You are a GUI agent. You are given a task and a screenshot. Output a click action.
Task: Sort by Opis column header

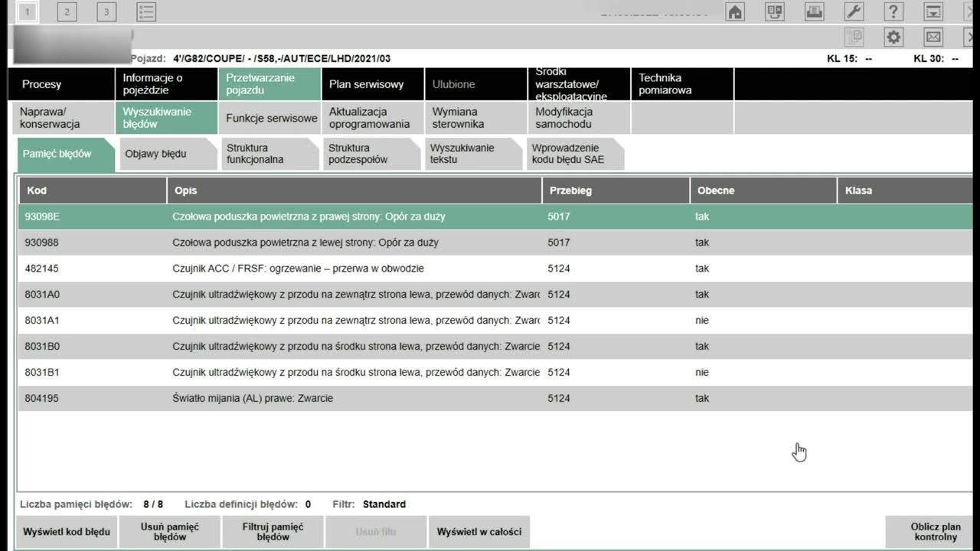click(x=354, y=191)
